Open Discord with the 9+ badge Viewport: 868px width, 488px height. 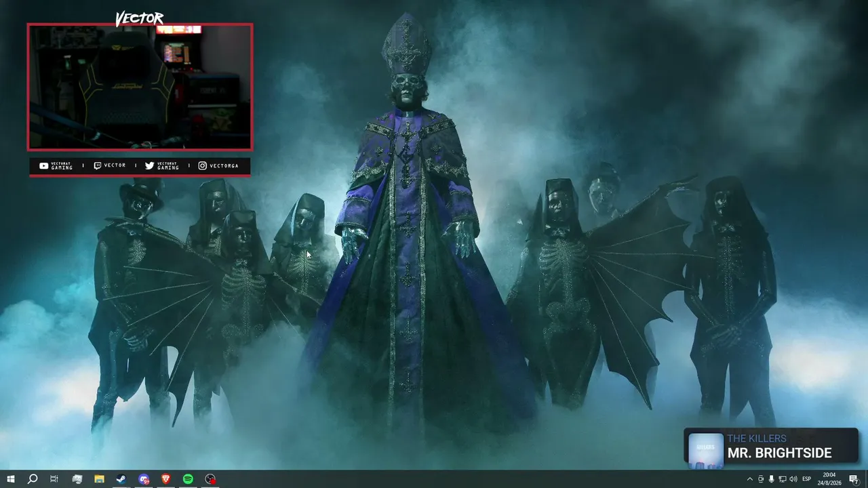point(144,479)
